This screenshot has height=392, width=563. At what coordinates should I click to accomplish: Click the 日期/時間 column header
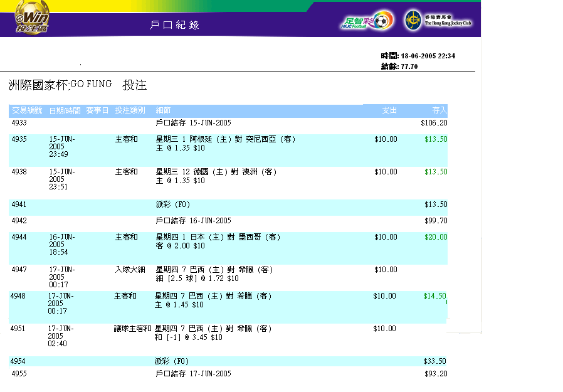65,110
